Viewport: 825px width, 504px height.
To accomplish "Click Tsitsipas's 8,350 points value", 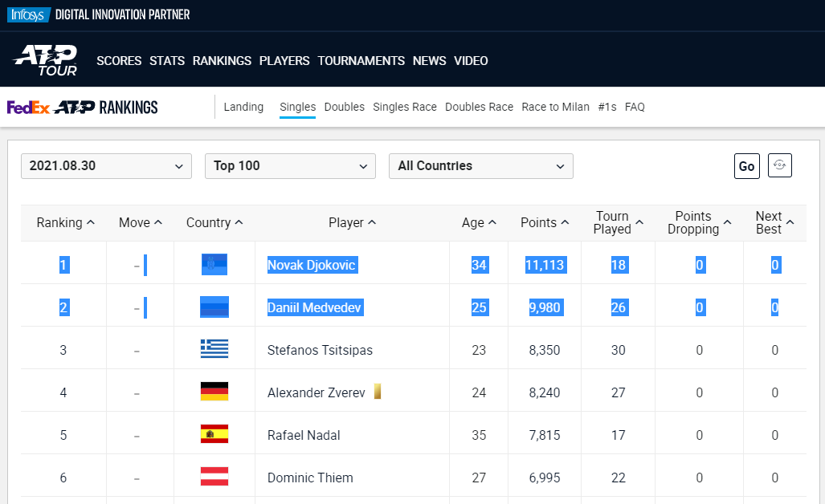I will point(545,350).
